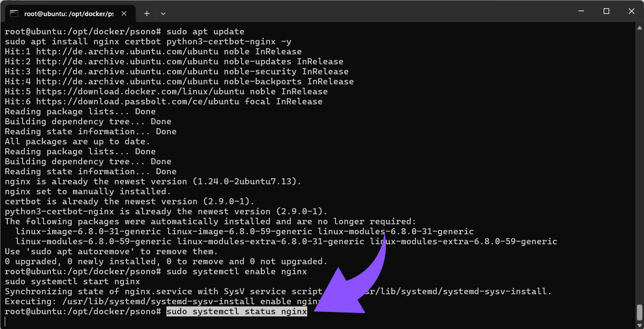
Task: Click "Use 'sudo apt autoremove' to remove them." line
Action: (112, 252)
